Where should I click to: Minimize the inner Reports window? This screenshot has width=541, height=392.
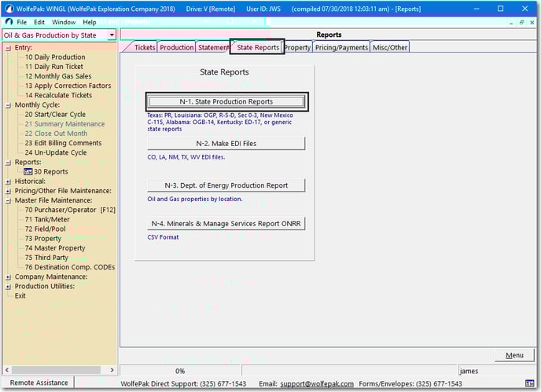point(511,23)
